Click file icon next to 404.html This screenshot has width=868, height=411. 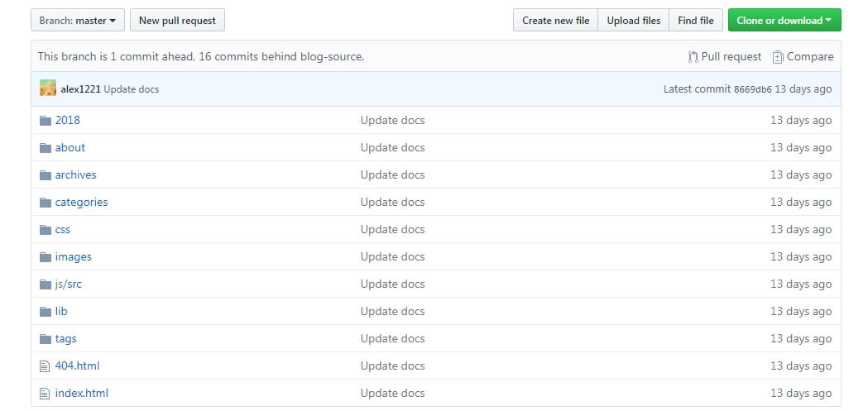pos(45,366)
